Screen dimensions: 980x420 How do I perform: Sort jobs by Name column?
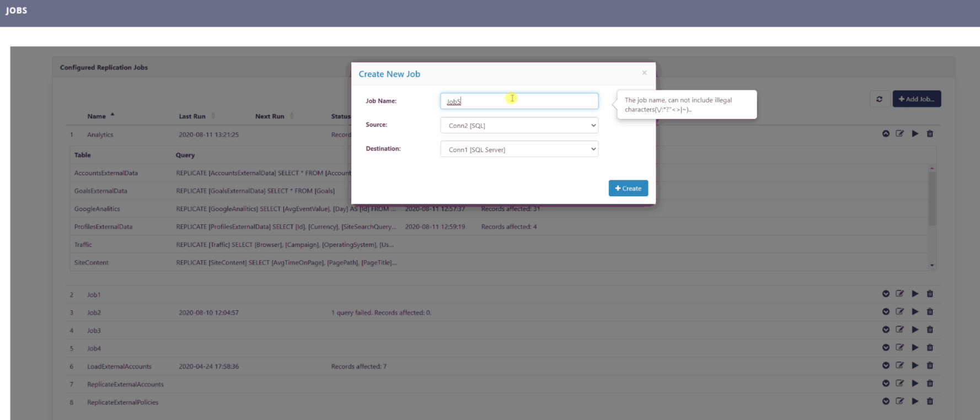click(x=97, y=116)
